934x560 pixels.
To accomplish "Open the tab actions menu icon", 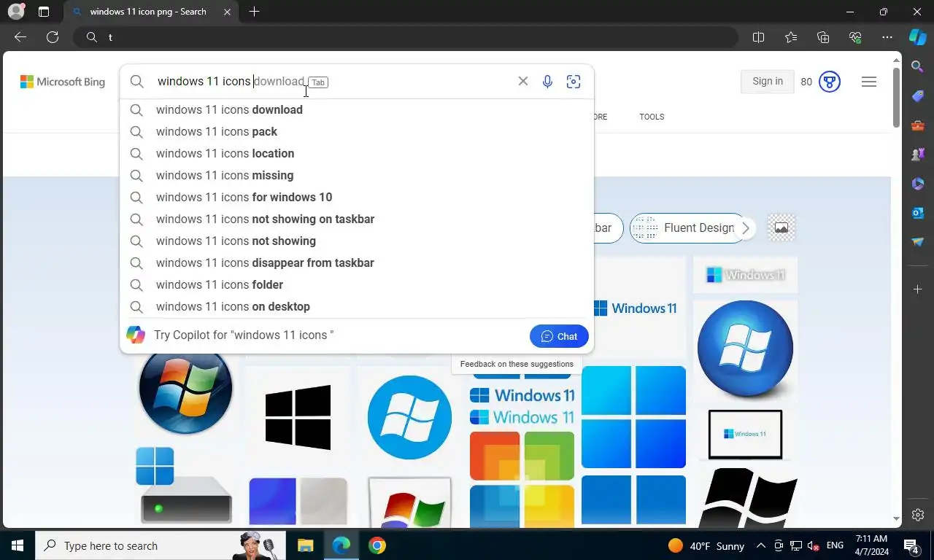I will click(x=44, y=12).
